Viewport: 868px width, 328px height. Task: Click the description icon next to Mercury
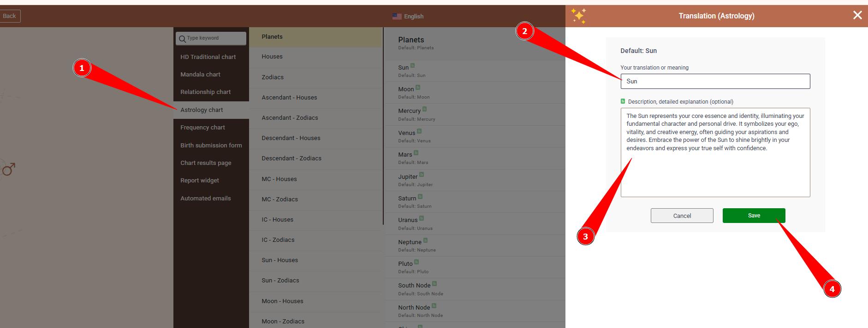[x=424, y=109]
